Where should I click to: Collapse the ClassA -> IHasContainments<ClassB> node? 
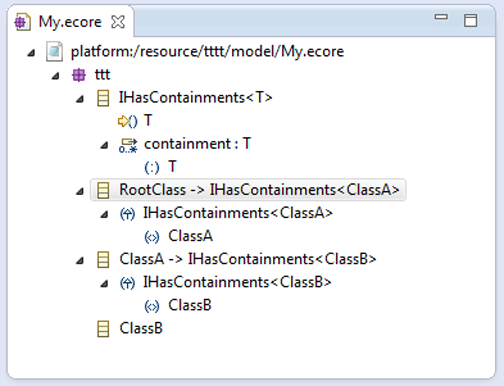(80, 261)
